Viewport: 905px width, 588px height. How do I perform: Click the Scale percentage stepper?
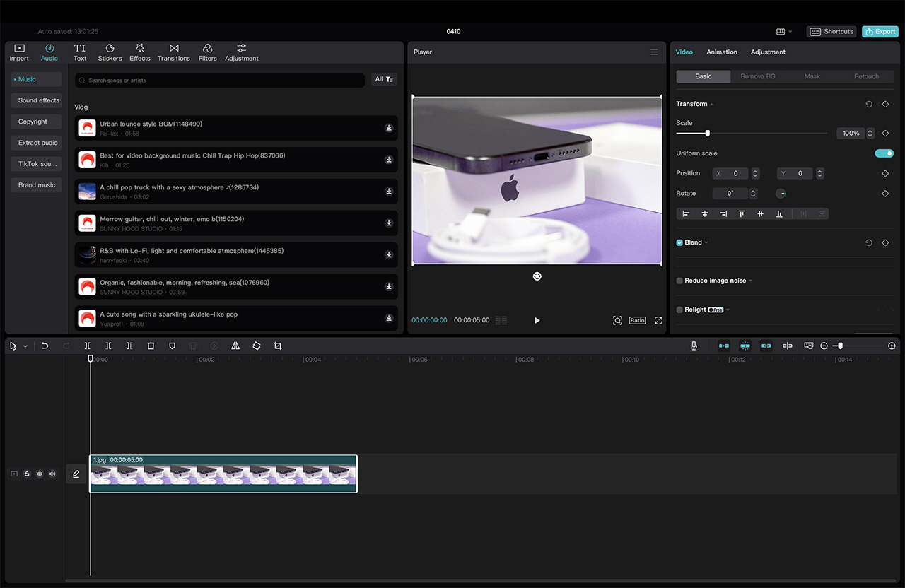(870, 133)
